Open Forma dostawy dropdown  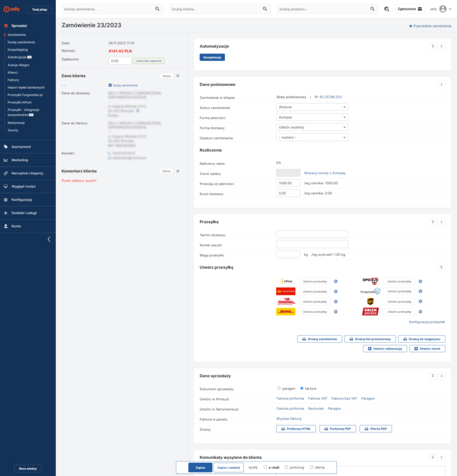point(312,127)
